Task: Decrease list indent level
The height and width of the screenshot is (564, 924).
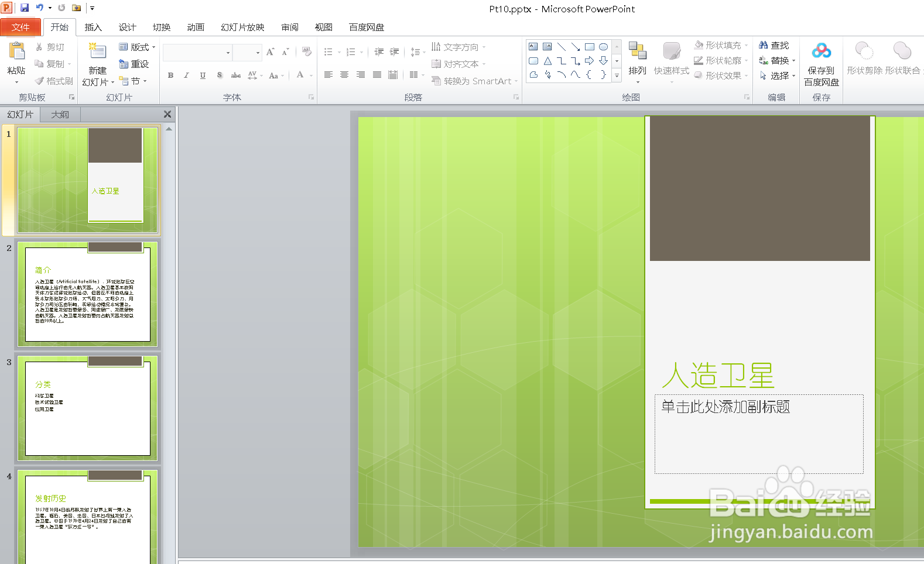Action: tap(379, 52)
